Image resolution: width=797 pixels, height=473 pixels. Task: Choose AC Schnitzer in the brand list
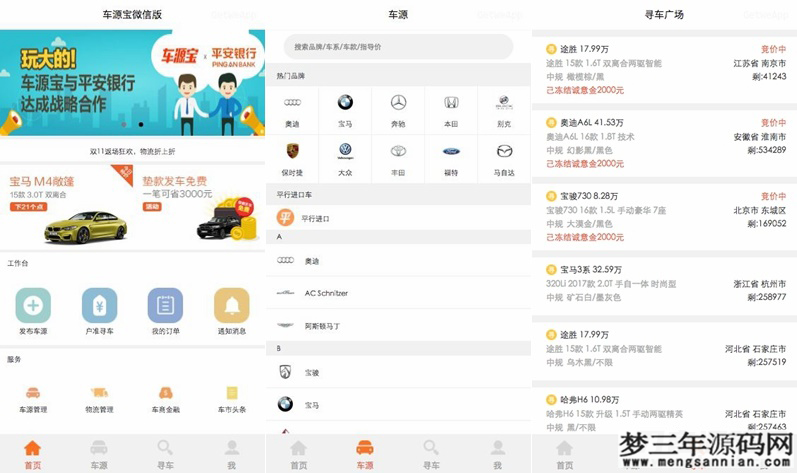(398, 293)
